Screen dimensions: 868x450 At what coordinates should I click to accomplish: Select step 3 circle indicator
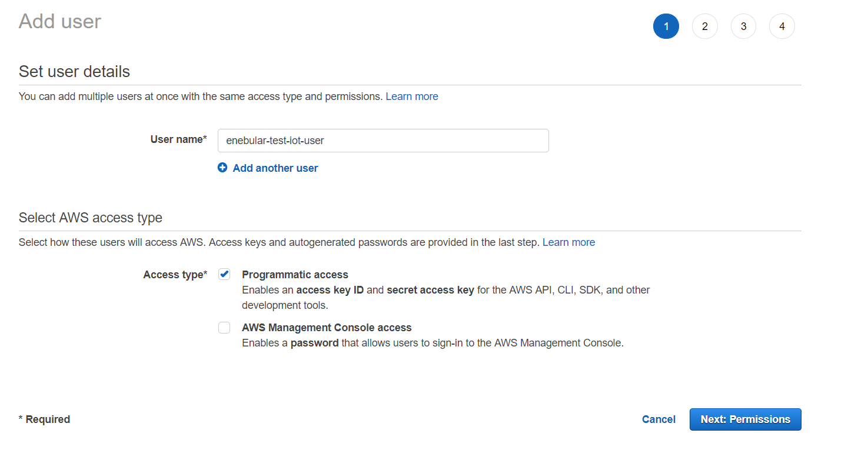tap(743, 26)
